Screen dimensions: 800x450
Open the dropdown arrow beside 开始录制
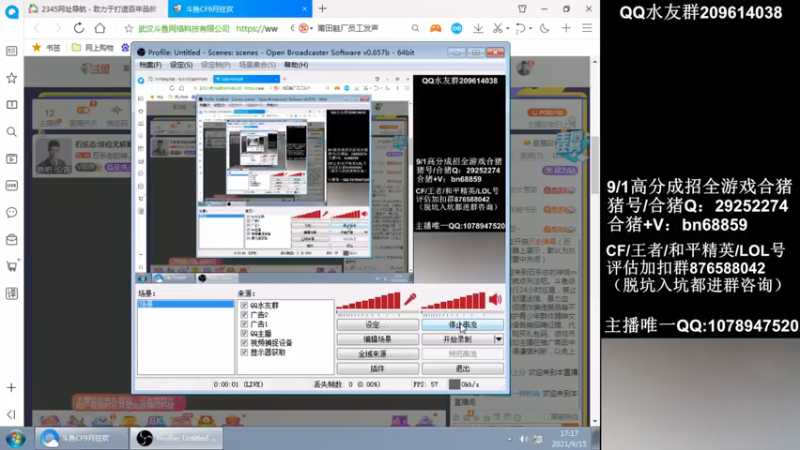(498, 339)
